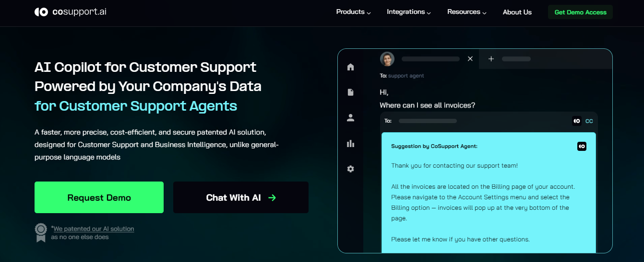Click the settings gear icon in sidebar
644x262 pixels.
pyautogui.click(x=350, y=169)
